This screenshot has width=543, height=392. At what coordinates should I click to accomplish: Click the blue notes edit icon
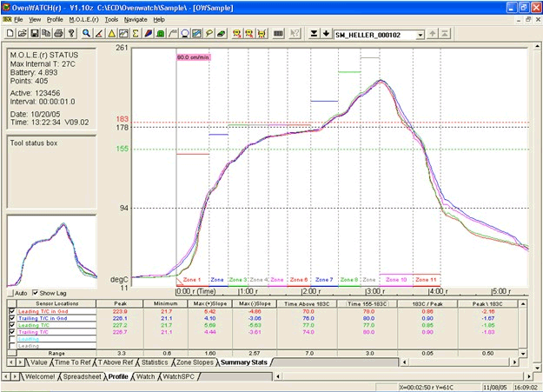[196, 33]
